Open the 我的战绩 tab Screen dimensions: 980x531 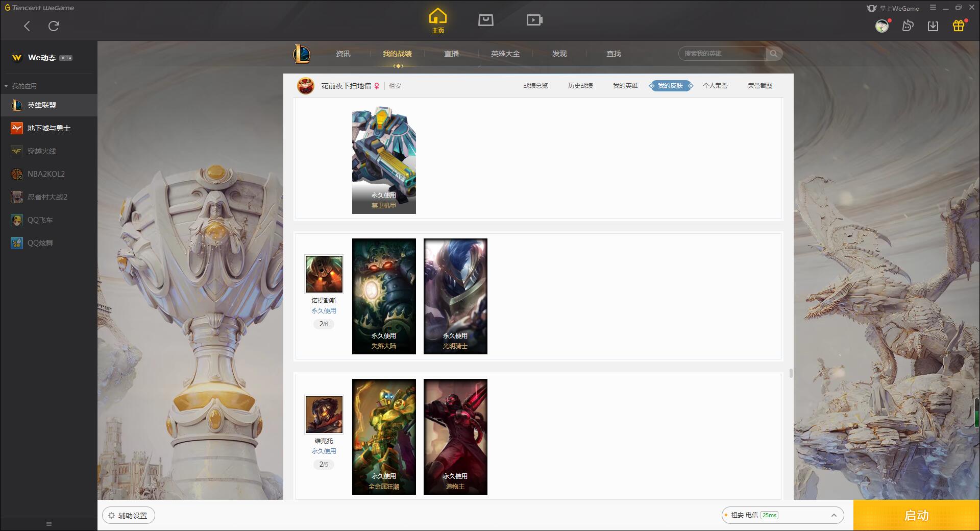(x=397, y=54)
